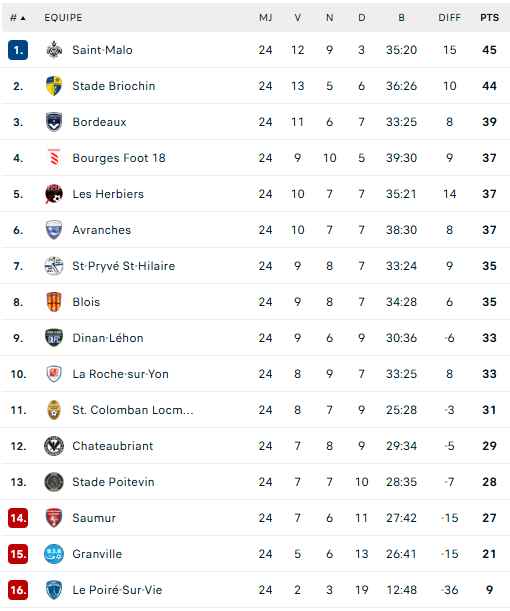The image size is (510, 611).
Task: Sort standings by DIFF column header
Action: pyautogui.click(x=449, y=18)
